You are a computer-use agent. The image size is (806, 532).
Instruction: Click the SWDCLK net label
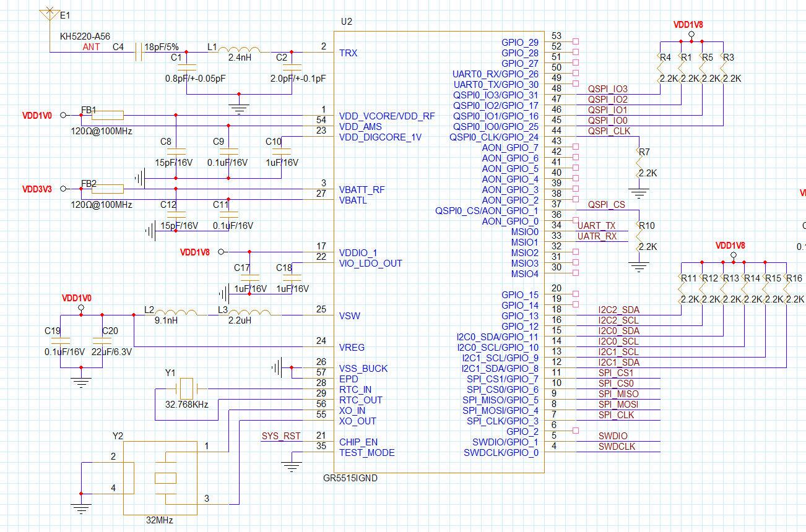(617, 446)
